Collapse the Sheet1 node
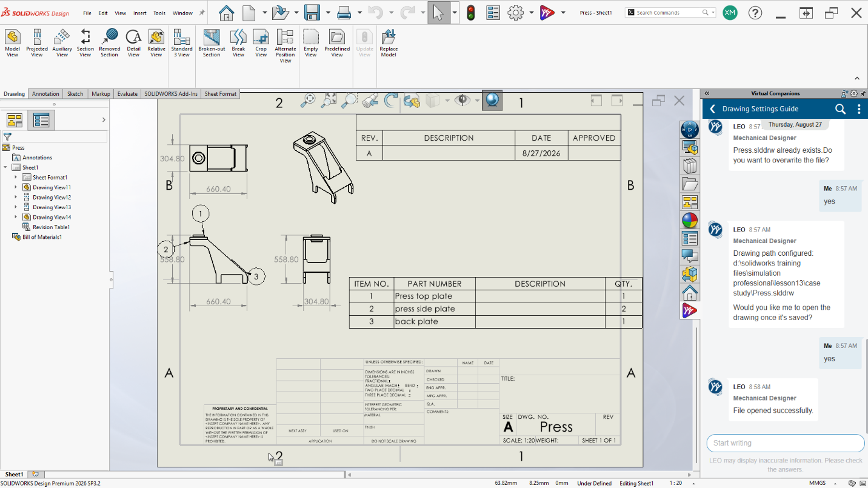 [5, 167]
